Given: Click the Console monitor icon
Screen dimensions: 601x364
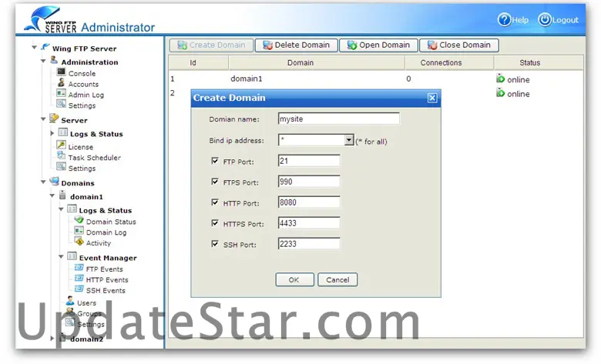Looking at the screenshot, I should [x=62, y=72].
